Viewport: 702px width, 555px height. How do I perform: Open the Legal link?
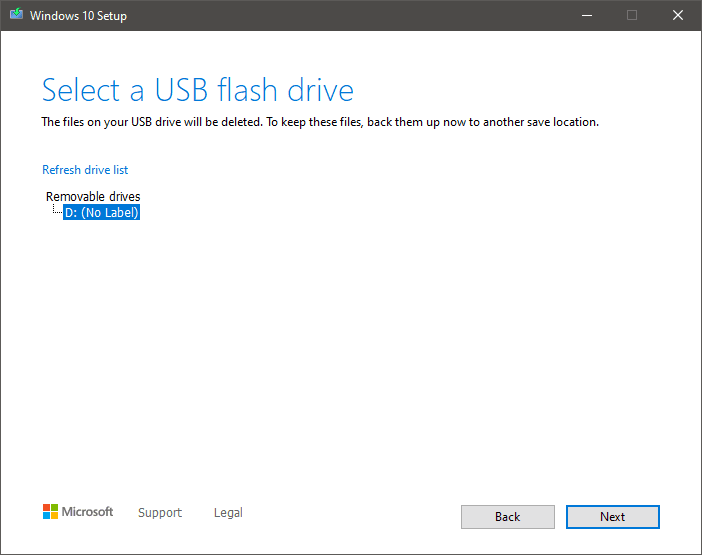(228, 512)
